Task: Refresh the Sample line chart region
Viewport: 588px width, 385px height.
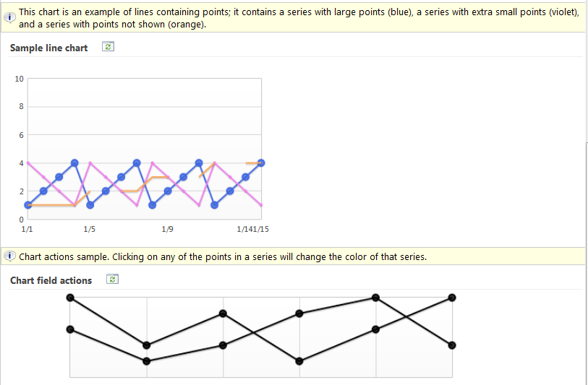Action: point(108,47)
